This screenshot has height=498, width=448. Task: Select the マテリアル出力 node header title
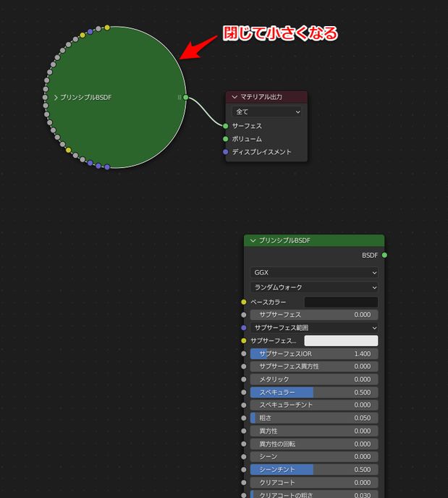(261, 97)
